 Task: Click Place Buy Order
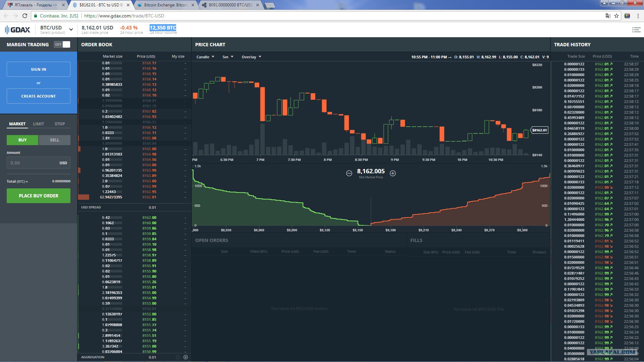click(39, 196)
